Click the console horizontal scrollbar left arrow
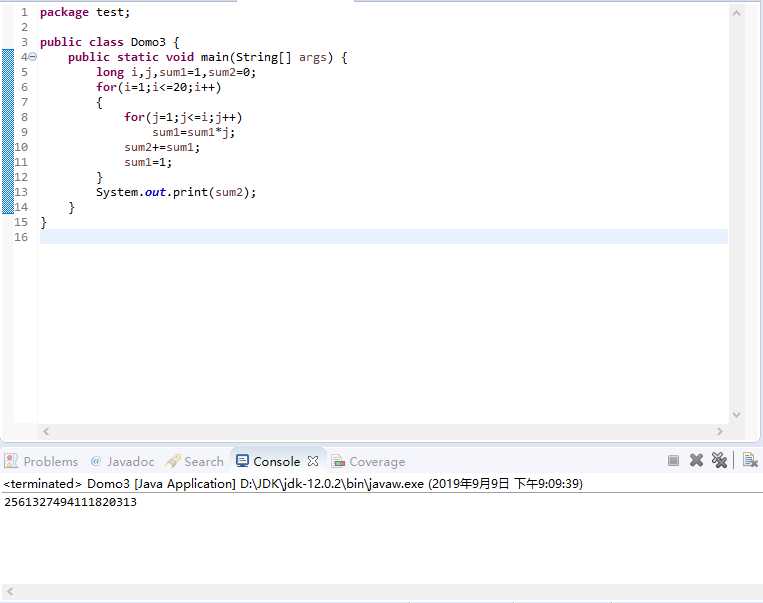The image size is (763, 603). pos(10,592)
